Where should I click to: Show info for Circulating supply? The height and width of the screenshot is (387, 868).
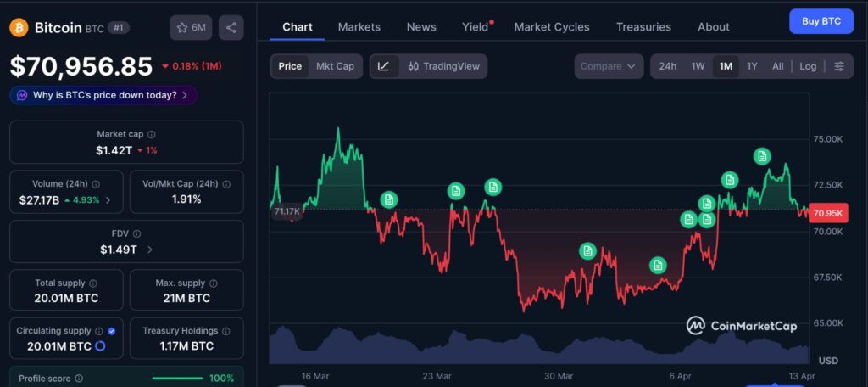99,331
